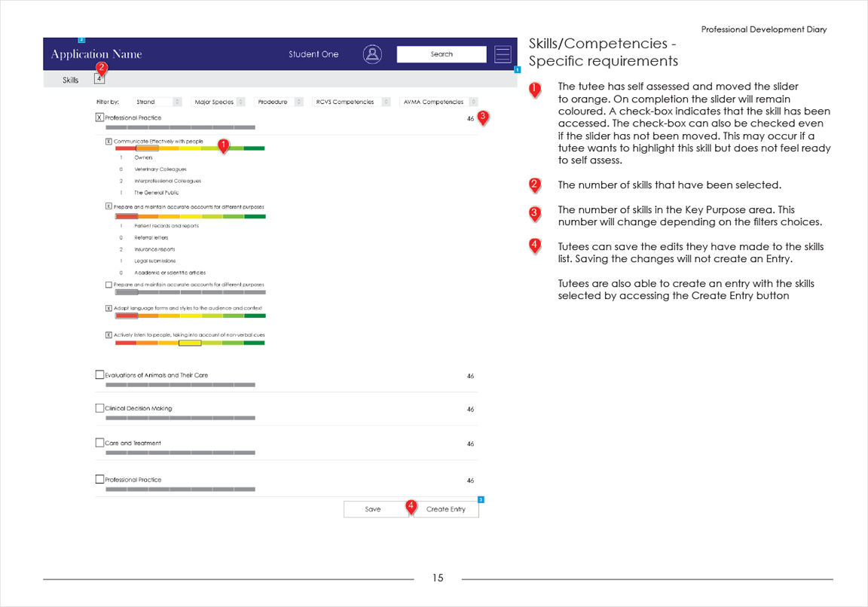
Task: Click page number 15 in the footer
Action: 438,578
